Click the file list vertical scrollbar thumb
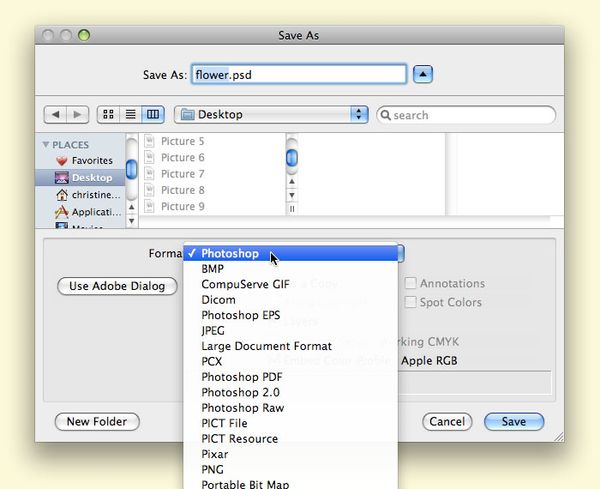 coord(292,158)
